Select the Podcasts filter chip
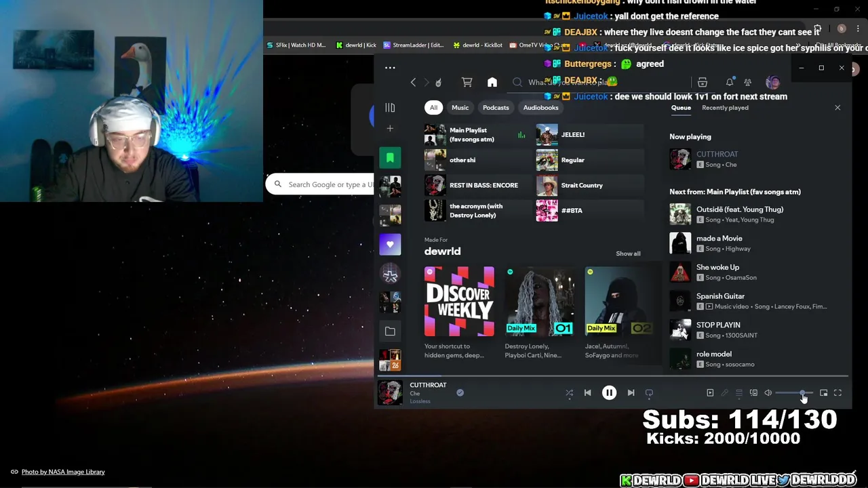Viewport: 868px width, 488px height. click(x=496, y=107)
